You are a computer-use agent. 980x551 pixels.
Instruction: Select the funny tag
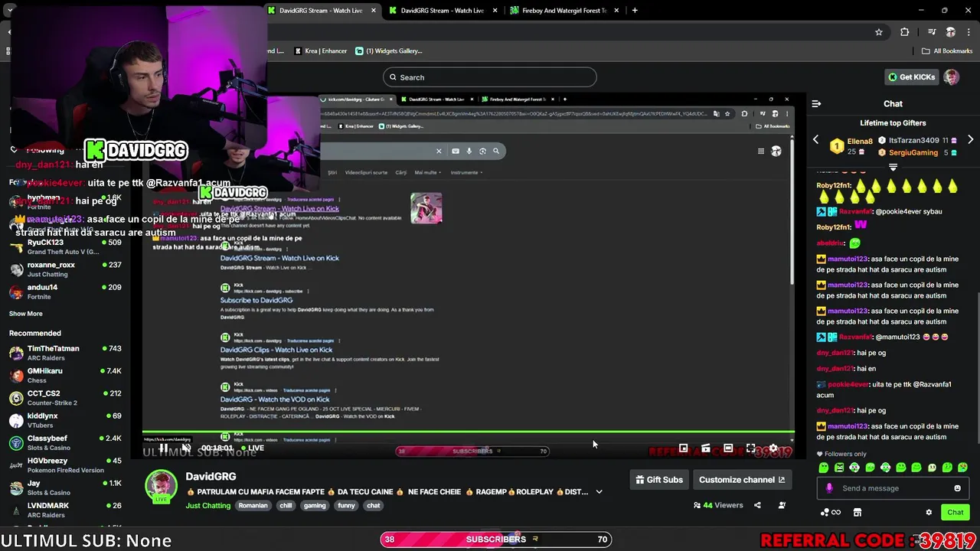click(347, 506)
